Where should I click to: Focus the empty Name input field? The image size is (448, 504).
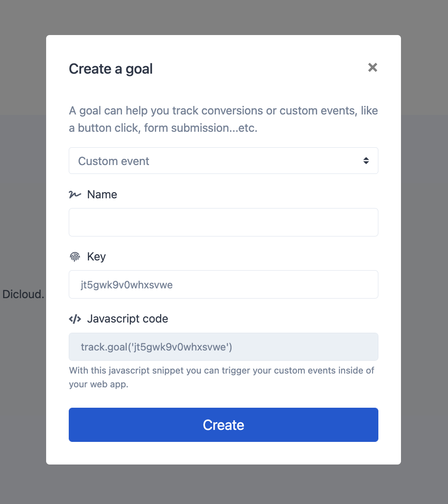point(224,222)
